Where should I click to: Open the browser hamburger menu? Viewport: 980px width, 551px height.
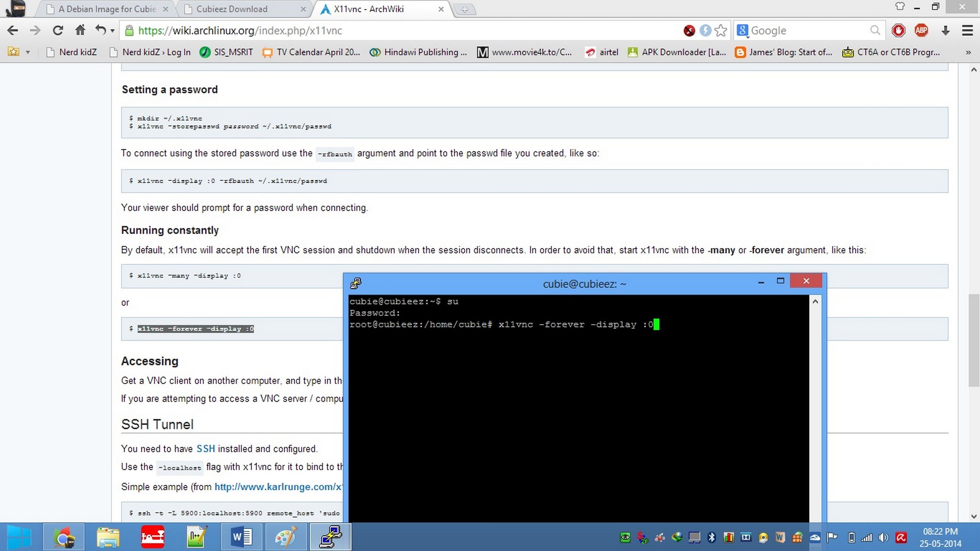968,31
